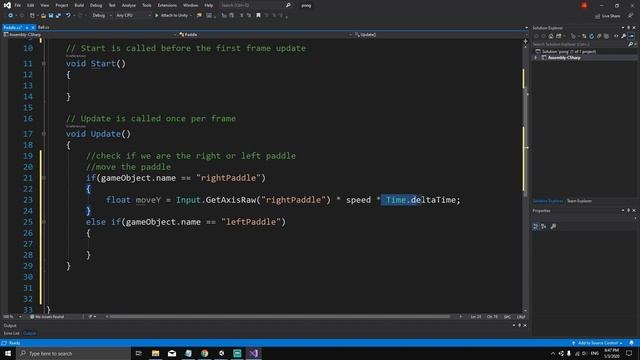This screenshot has width=640, height=360.
Task: Open the Update() member navigation dropdown
Action: click(441, 35)
